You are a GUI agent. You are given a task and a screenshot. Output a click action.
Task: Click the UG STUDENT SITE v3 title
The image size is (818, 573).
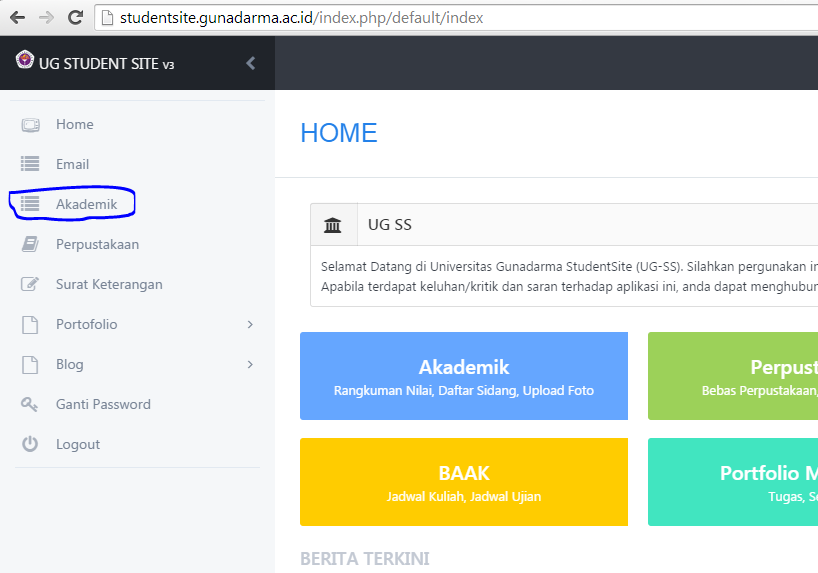106,64
